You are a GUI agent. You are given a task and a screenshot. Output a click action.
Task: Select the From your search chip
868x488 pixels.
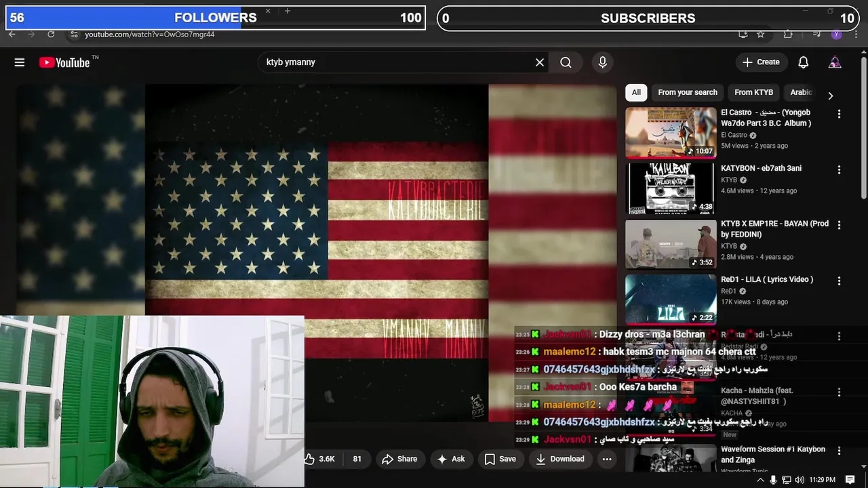click(687, 92)
